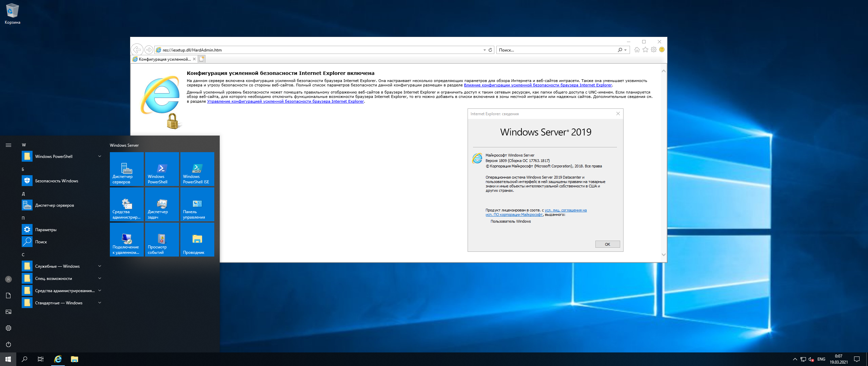Click the Поиск search input field

coord(556,50)
